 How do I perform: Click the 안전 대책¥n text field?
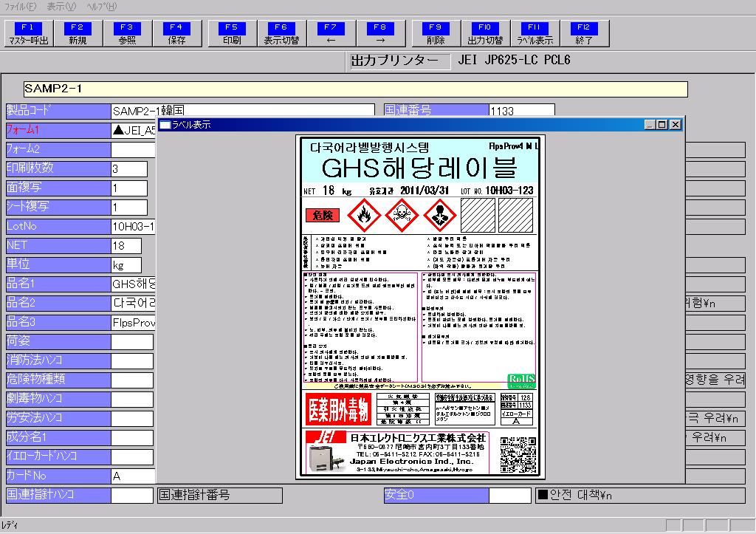640,496
